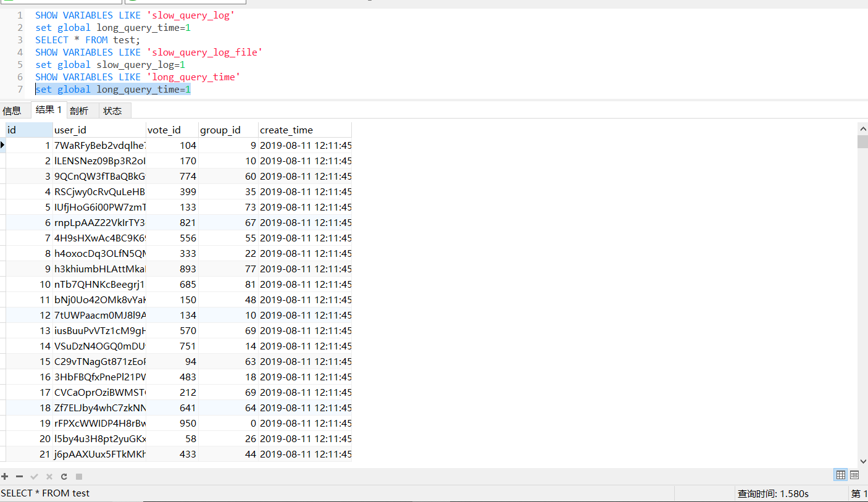868x502 pixels.
Task: Refresh the result set
Action: pyautogui.click(x=64, y=477)
